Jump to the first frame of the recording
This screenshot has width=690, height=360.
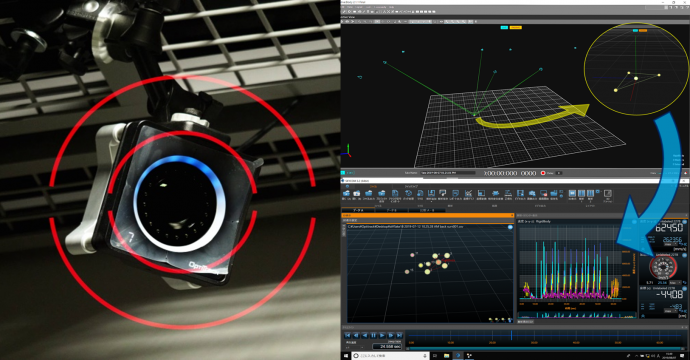[347, 335]
